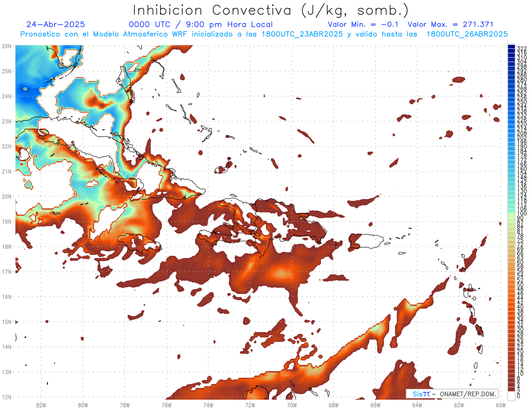This screenshot has width=532, height=411.
Task: Click the "12N" latitude label
Action: pos(7,397)
